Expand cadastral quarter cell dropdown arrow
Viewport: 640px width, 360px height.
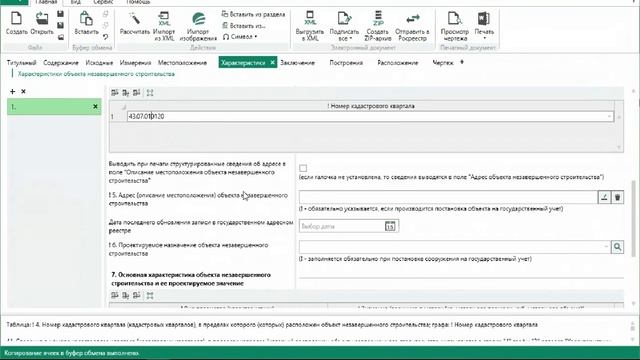click(x=609, y=116)
